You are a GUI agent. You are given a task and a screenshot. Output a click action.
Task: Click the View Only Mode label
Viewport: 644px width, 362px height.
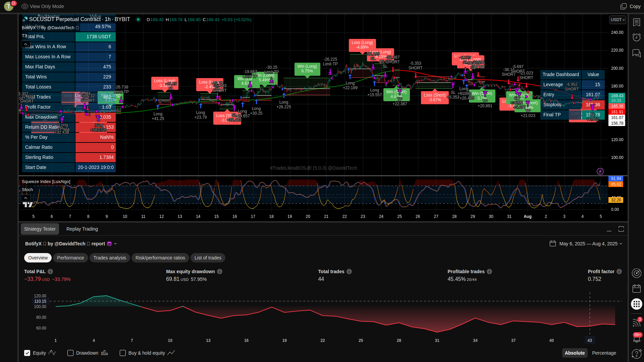pyautogui.click(x=47, y=6)
